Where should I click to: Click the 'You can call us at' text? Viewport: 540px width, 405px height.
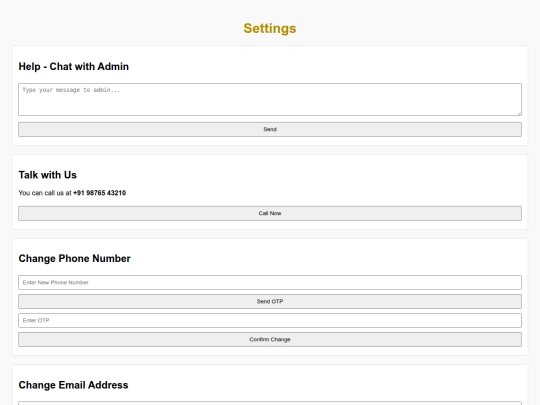(45, 193)
